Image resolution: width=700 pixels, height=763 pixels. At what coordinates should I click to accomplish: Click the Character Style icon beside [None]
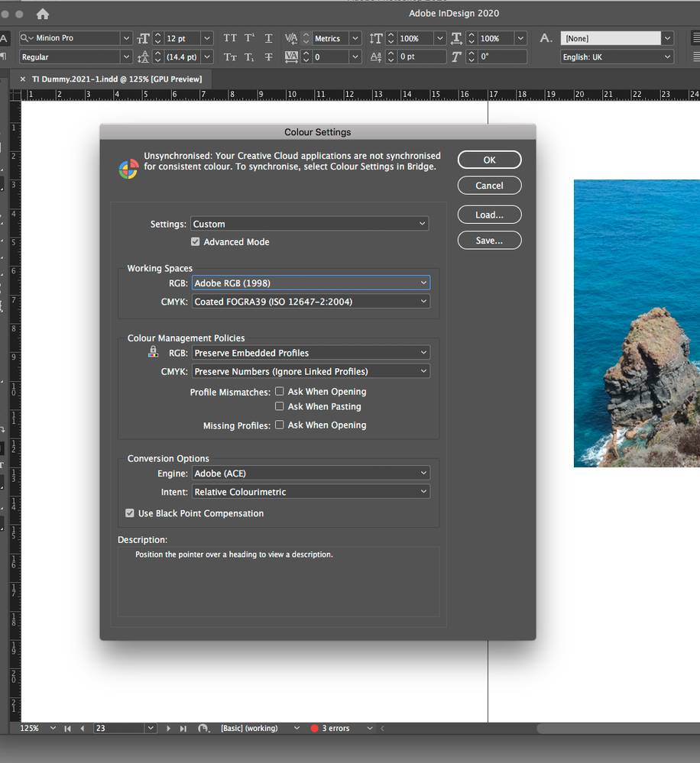tap(546, 38)
